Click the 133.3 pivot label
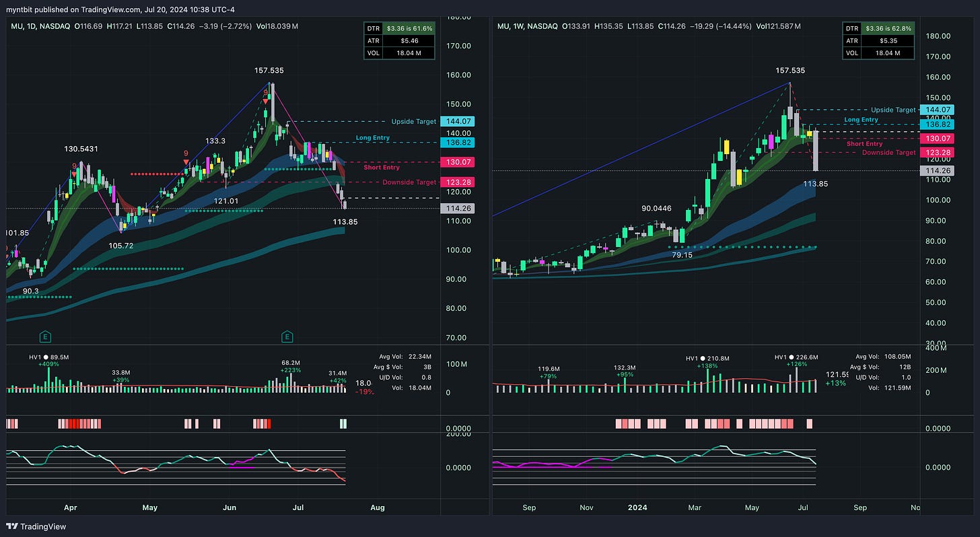 (x=215, y=141)
